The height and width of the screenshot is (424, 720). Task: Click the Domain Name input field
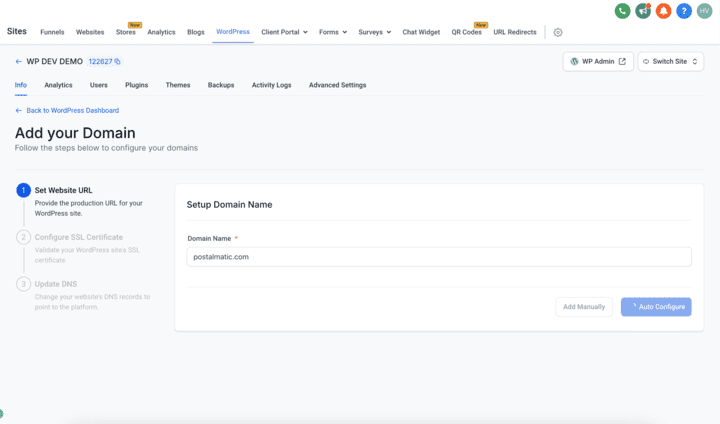coord(439,257)
